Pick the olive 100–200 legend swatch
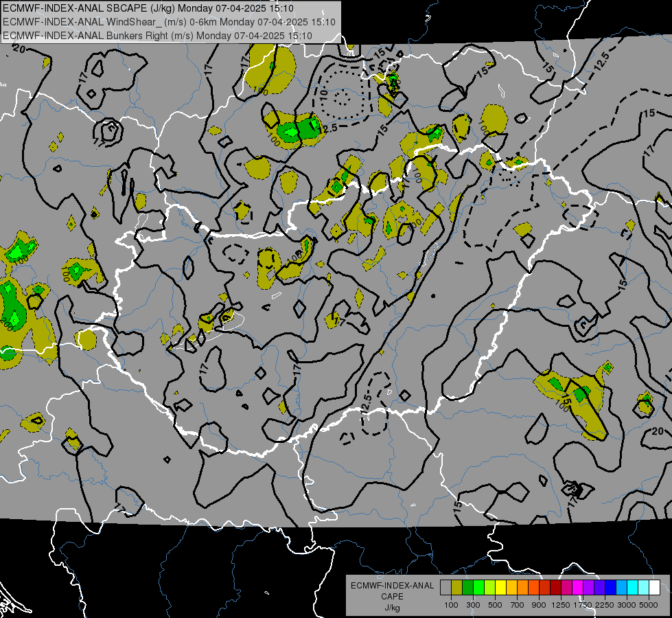 tap(456, 587)
